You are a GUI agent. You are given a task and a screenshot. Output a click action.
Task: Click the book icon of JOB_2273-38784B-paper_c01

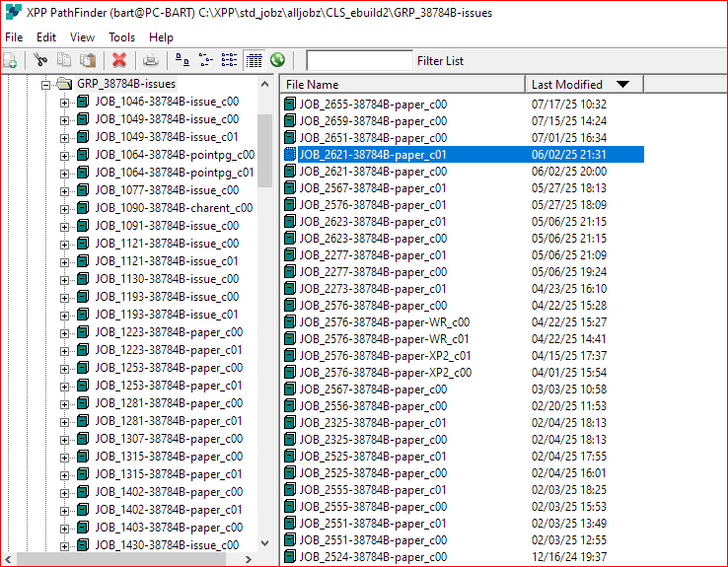(x=290, y=288)
